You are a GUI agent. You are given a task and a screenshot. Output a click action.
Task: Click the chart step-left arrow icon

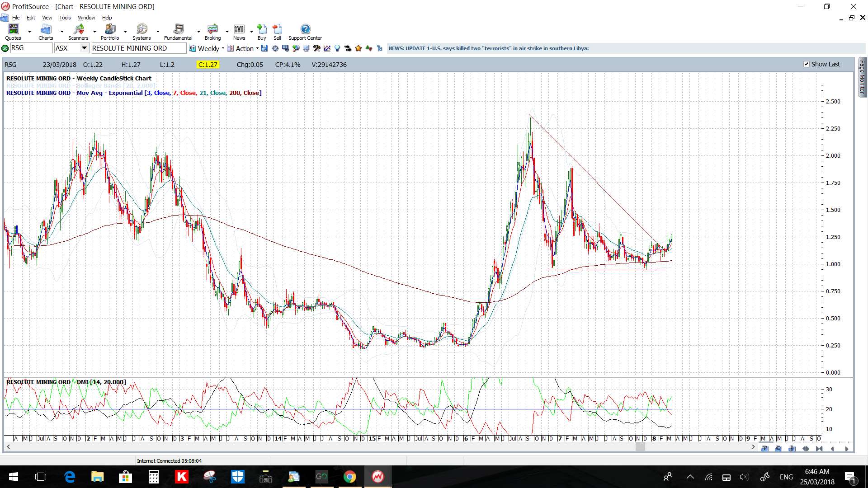(x=832, y=449)
